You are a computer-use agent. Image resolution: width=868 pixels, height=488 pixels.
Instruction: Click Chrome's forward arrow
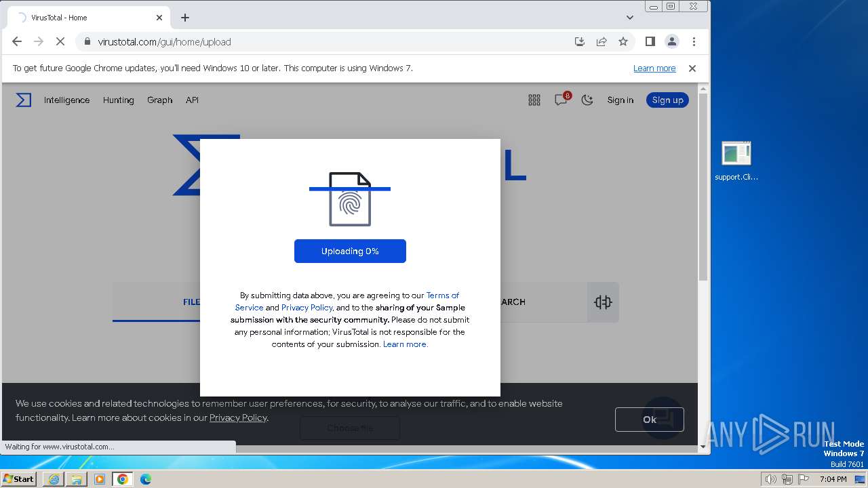pyautogui.click(x=39, y=41)
